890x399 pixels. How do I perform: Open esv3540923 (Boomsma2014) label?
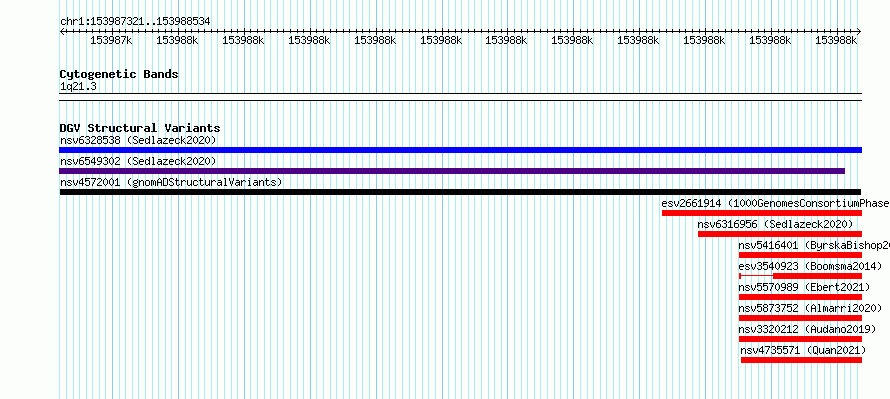tap(811, 266)
